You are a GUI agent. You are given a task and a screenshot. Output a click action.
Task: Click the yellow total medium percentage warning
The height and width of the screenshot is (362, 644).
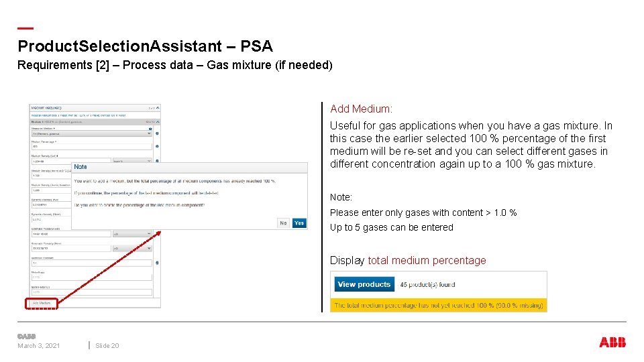pyautogui.click(x=439, y=305)
